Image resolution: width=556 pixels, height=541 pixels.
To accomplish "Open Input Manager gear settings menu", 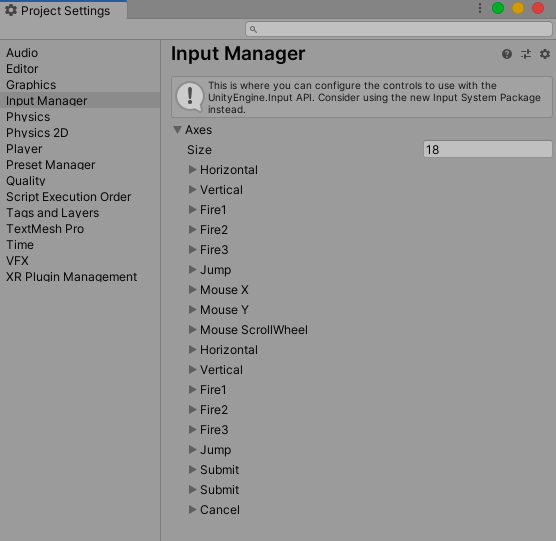I will click(x=545, y=54).
